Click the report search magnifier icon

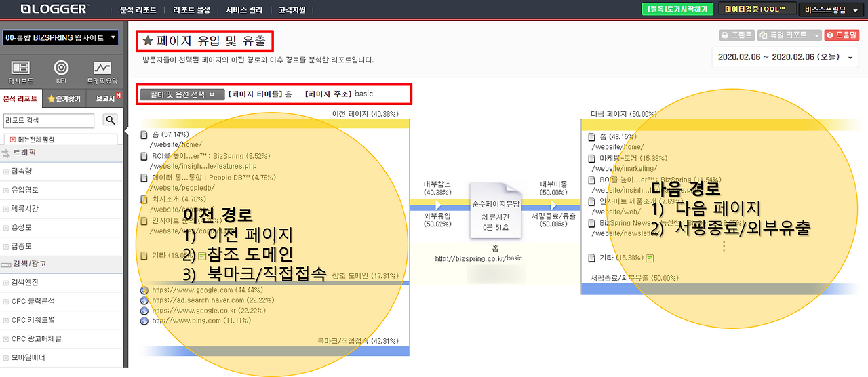(110, 121)
